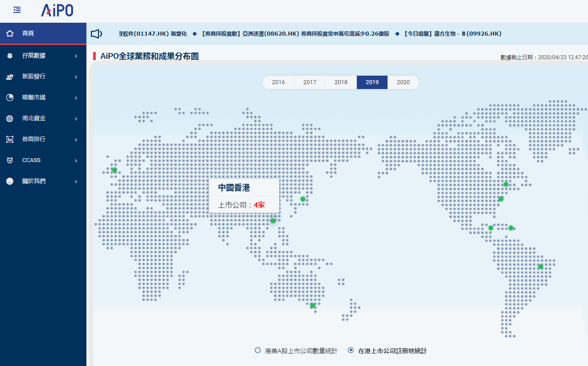The height and width of the screenshot is (366, 588).
Task: Click the AiPO logo
Action: (57, 10)
